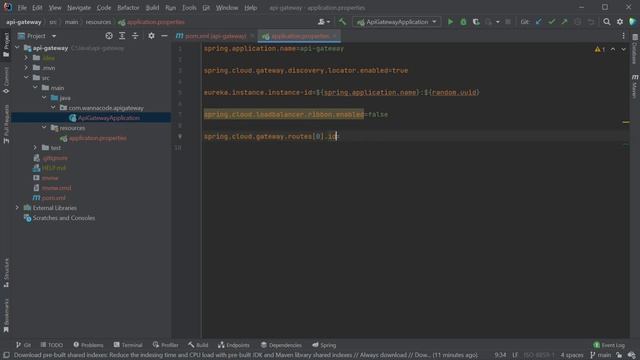The image size is (640, 360).
Task: Run with Coverage toolbar icon
Action: click(x=476, y=22)
